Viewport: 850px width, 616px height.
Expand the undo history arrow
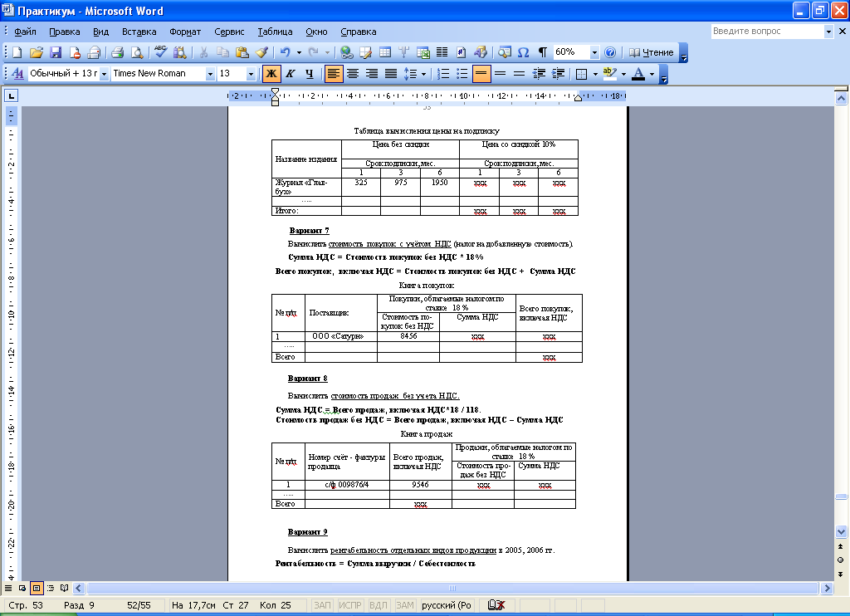(x=299, y=52)
